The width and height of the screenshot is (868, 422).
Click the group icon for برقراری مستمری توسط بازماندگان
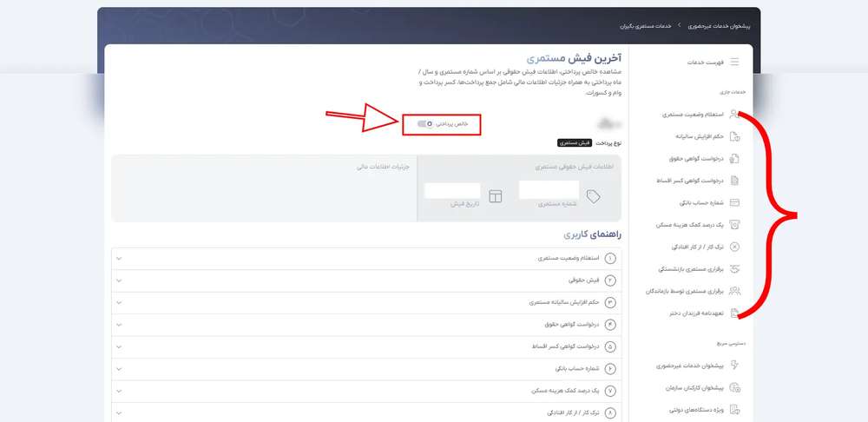click(x=734, y=291)
